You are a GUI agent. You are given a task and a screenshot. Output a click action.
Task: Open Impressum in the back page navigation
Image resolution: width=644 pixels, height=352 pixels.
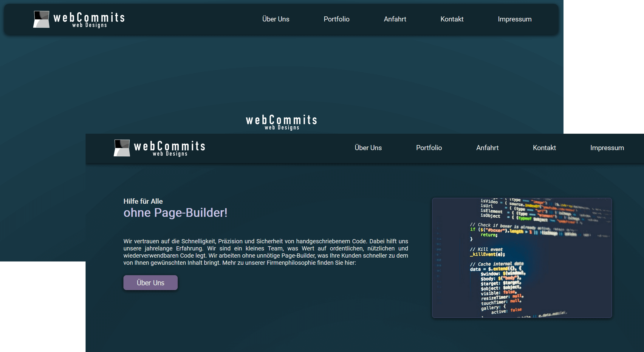[515, 19]
